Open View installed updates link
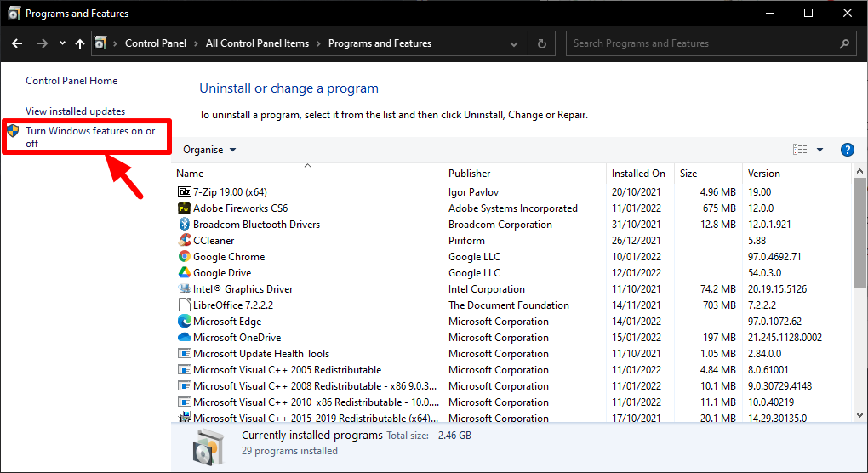This screenshot has height=473, width=868. click(x=75, y=111)
